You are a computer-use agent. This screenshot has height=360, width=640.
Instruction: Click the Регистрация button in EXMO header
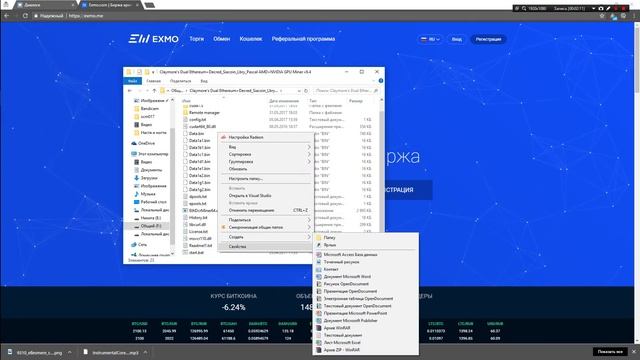[488, 40]
